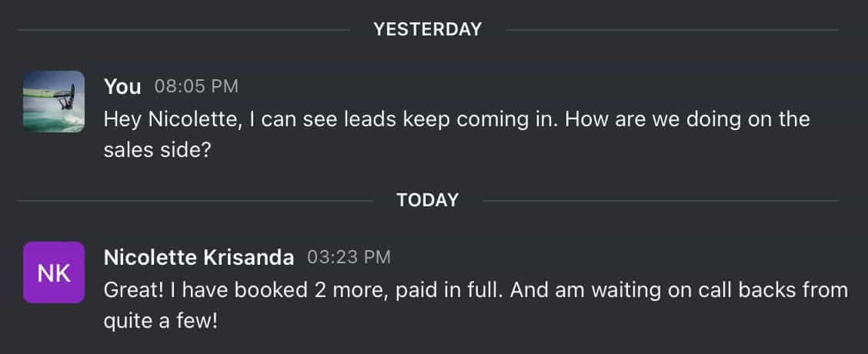Click the purple NK avatar
The width and height of the screenshot is (868, 354).
click(54, 272)
